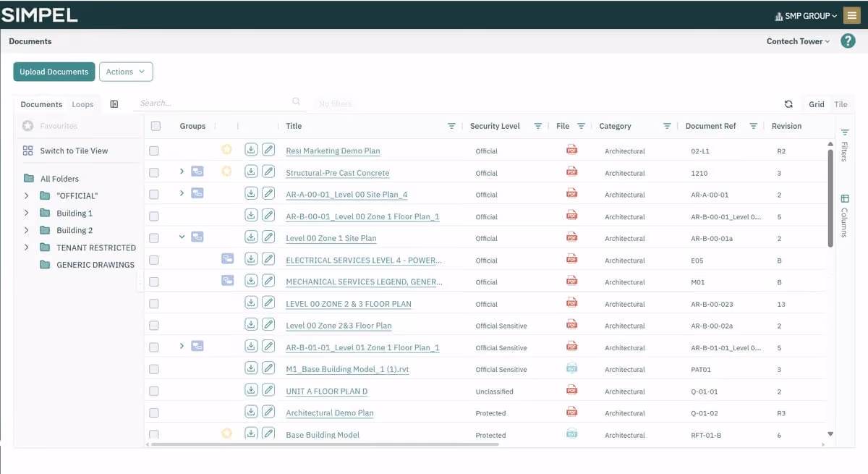Toggle favourite star on Resi Marketing Demo Plan

point(226,150)
